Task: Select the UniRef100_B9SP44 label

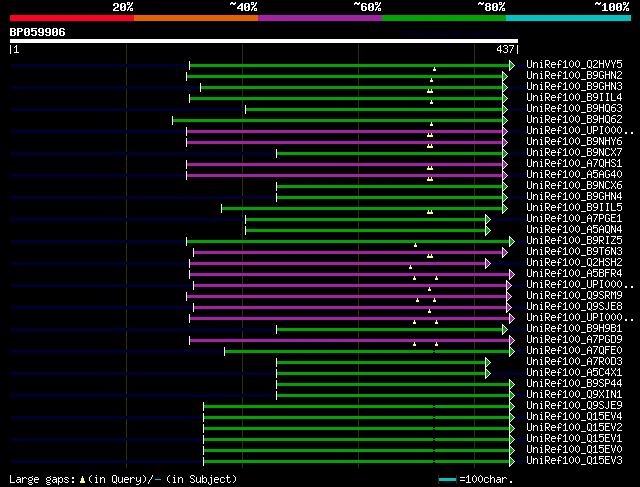Action: pos(574,384)
